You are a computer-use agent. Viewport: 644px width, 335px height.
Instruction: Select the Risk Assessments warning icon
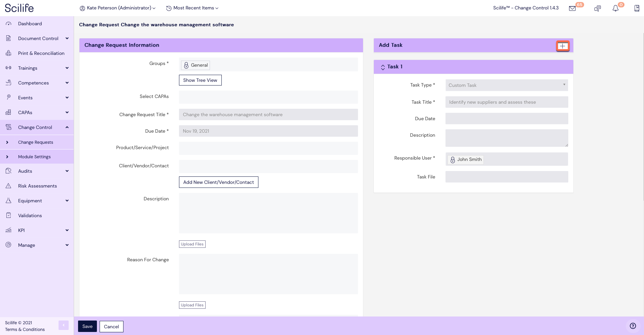coord(9,186)
